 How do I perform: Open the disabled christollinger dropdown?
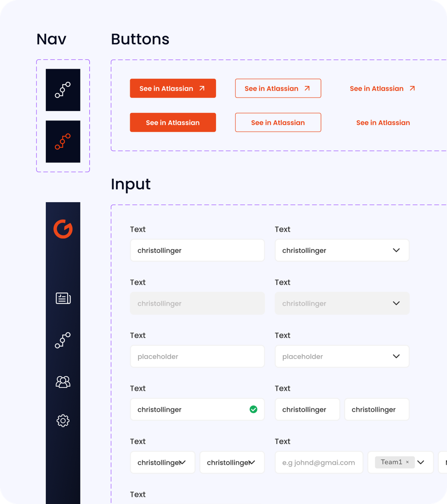(x=342, y=303)
